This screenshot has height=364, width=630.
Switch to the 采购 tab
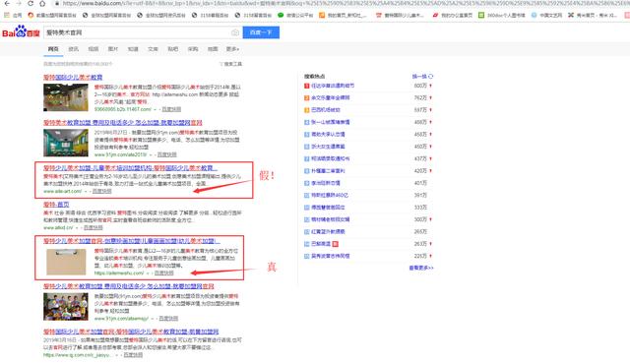point(193,49)
